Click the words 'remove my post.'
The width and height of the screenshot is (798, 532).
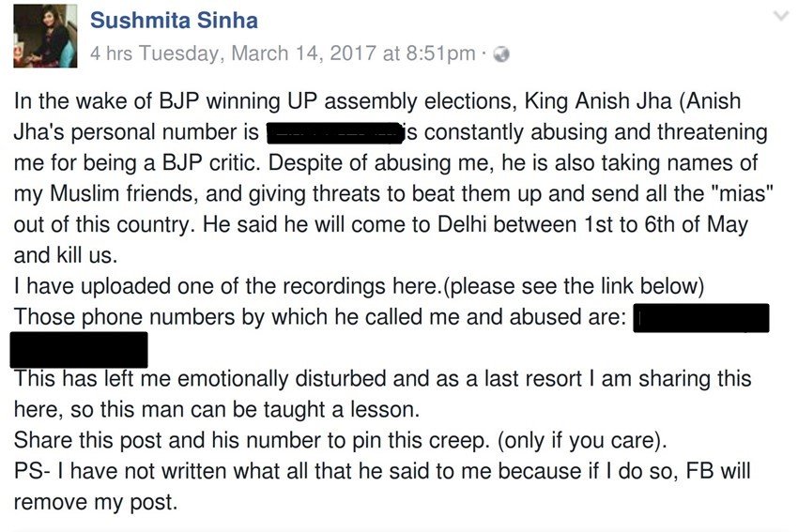(x=96, y=503)
